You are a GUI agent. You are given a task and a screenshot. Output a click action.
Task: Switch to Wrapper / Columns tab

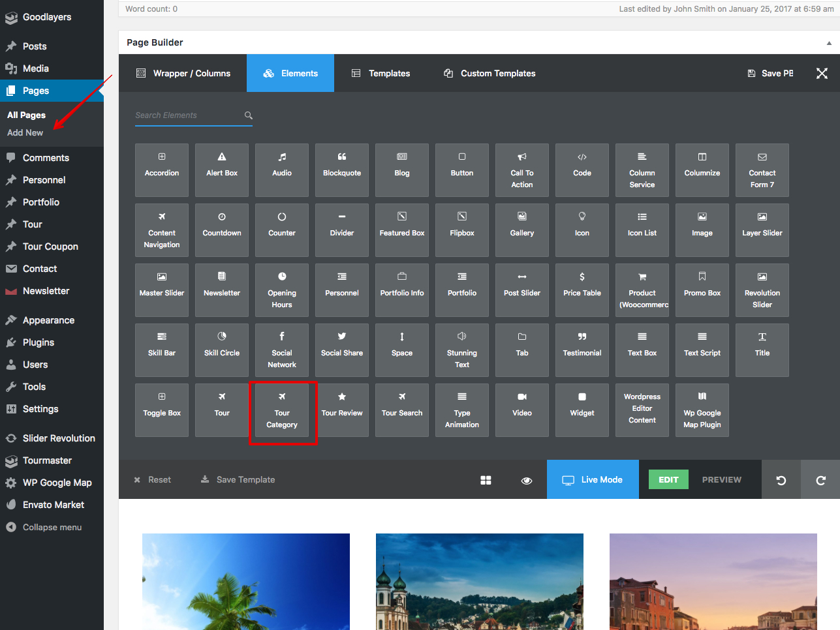click(183, 73)
